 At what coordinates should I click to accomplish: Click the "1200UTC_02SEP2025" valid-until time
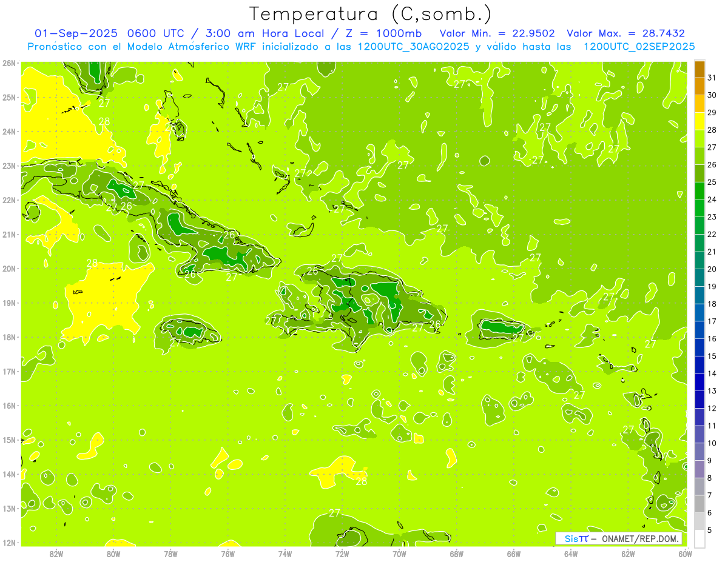(x=639, y=47)
